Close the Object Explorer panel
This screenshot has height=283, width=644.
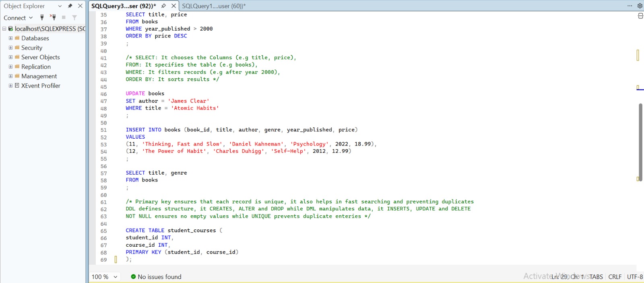pos(80,6)
